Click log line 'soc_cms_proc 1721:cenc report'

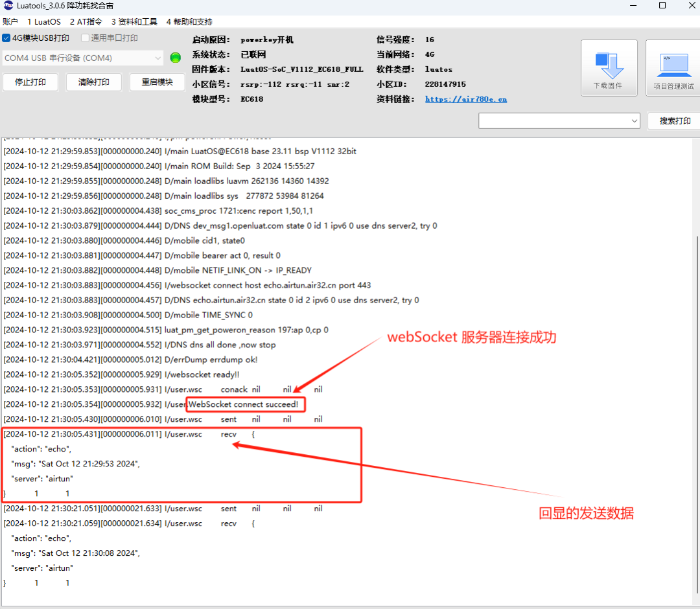click(158, 211)
